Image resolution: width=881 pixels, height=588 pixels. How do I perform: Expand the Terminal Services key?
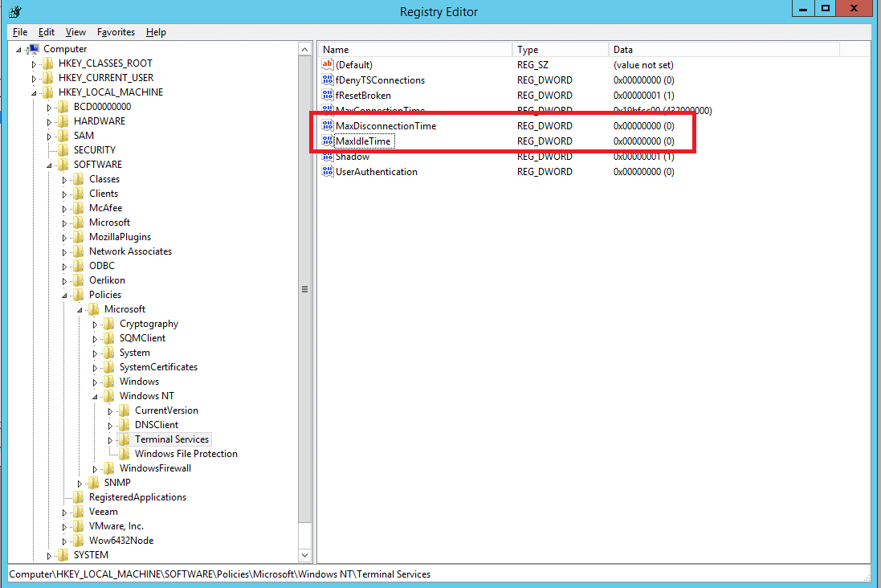point(110,440)
